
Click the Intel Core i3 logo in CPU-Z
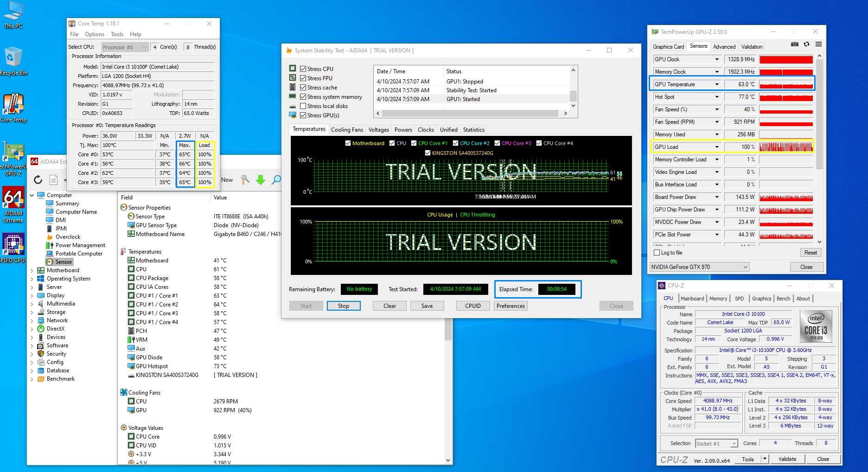pos(816,326)
